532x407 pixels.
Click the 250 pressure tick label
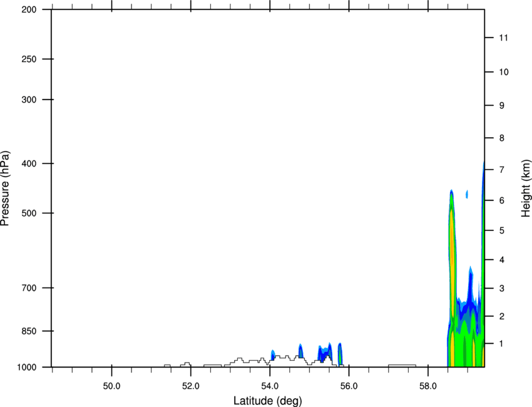tap(29, 59)
